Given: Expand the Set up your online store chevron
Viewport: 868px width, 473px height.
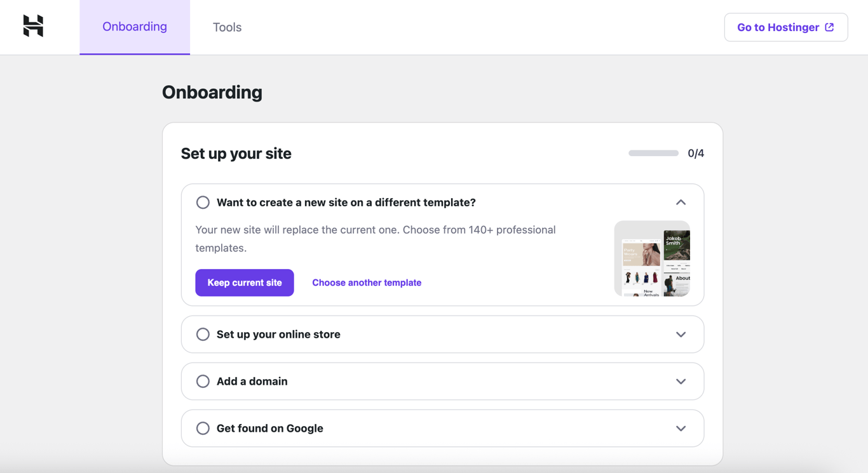Looking at the screenshot, I should point(681,334).
